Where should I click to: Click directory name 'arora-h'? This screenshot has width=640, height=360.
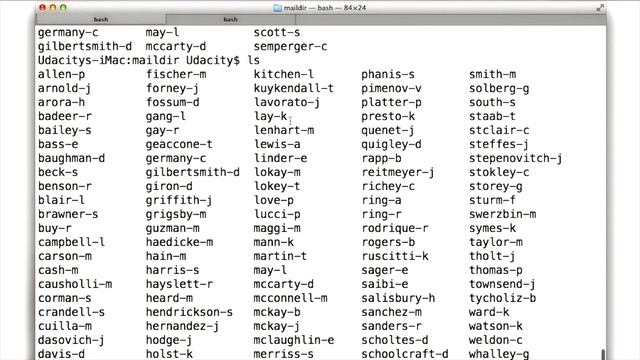[62, 102]
